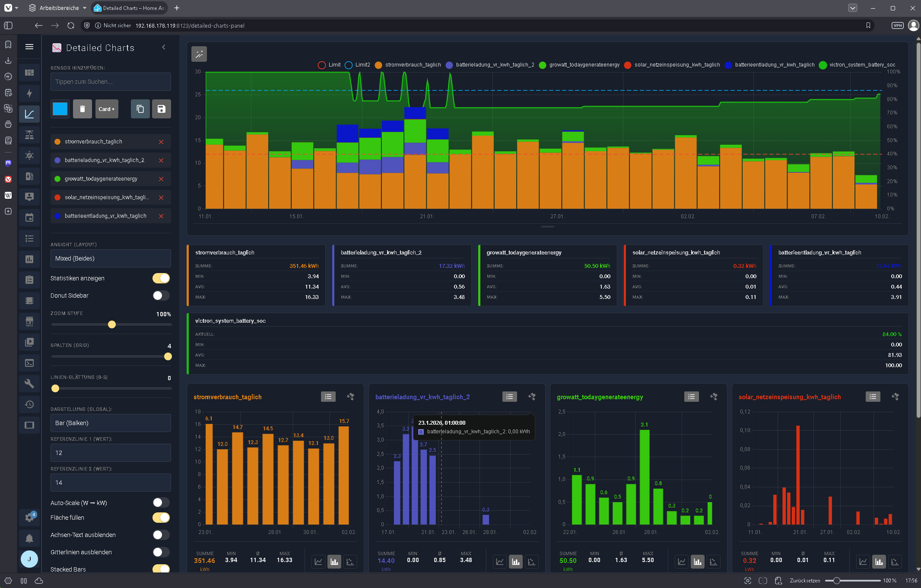Disable Statistiken anzeigen toggle
Image resolution: width=921 pixels, height=588 pixels.
(161, 278)
